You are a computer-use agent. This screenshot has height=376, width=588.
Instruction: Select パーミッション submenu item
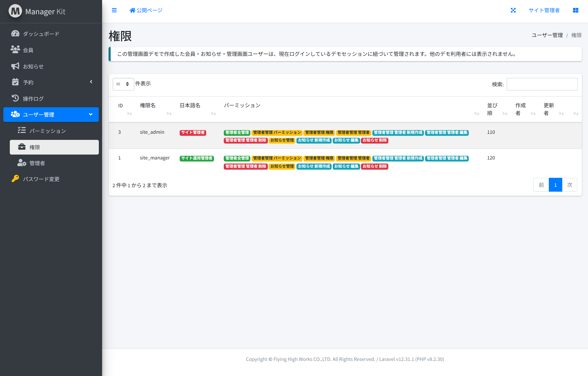tap(54, 131)
